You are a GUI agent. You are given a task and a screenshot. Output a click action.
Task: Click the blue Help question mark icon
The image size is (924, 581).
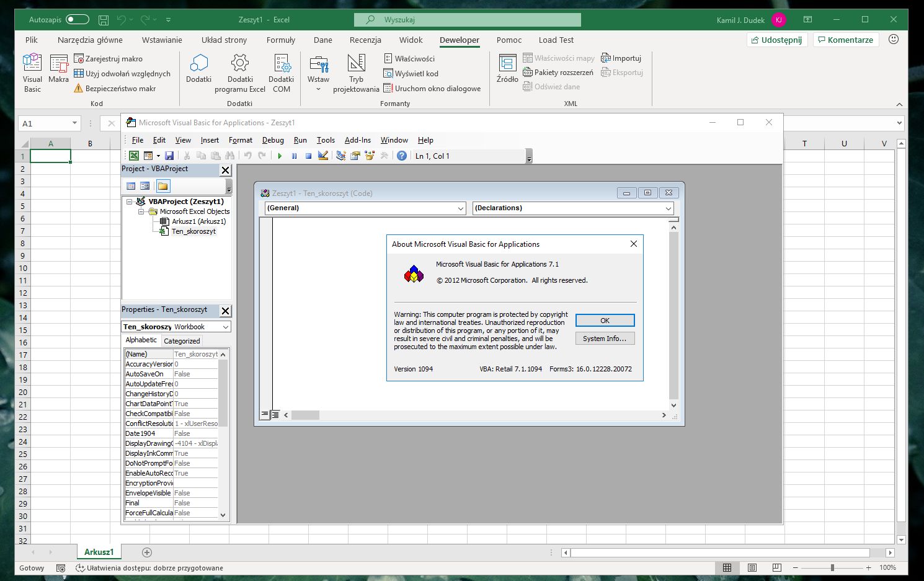pyautogui.click(x=402, y=156)
